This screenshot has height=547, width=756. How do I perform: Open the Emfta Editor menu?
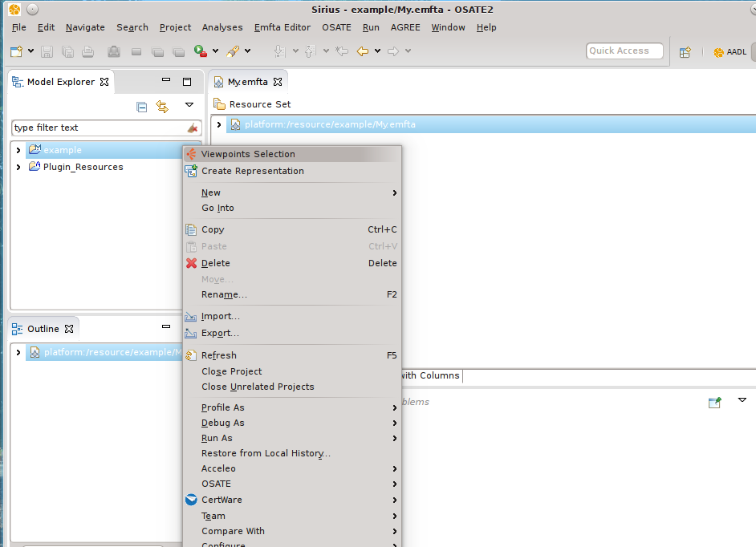[x=282, y=27]
